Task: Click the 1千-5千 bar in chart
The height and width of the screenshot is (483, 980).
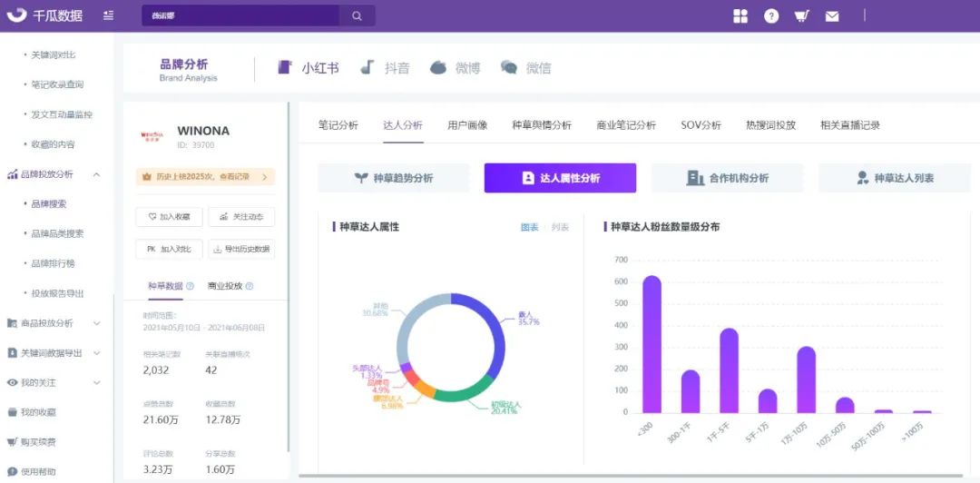Action: 729,371
